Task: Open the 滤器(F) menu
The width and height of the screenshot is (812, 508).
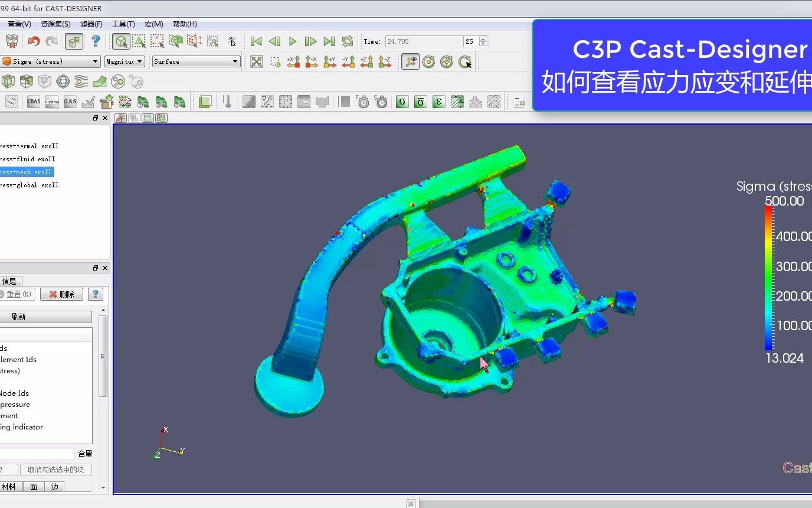Action: click(91, 24)
